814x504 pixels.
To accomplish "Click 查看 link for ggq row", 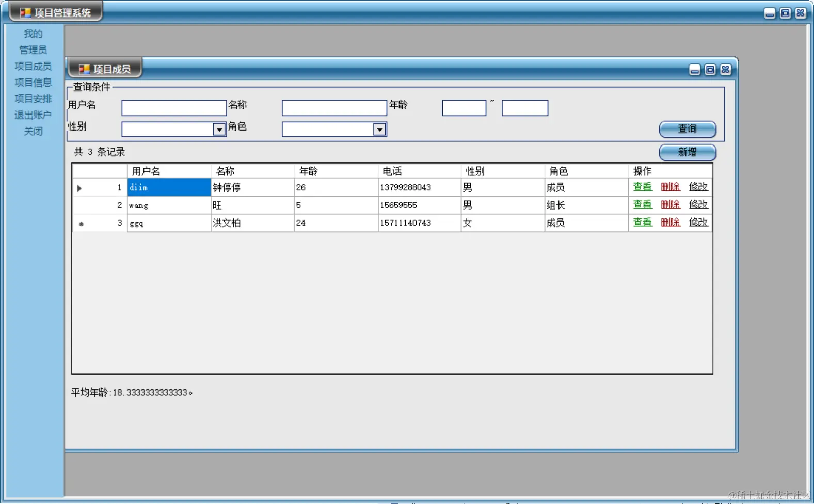I will pyautogui.click(x=643, y=222).
